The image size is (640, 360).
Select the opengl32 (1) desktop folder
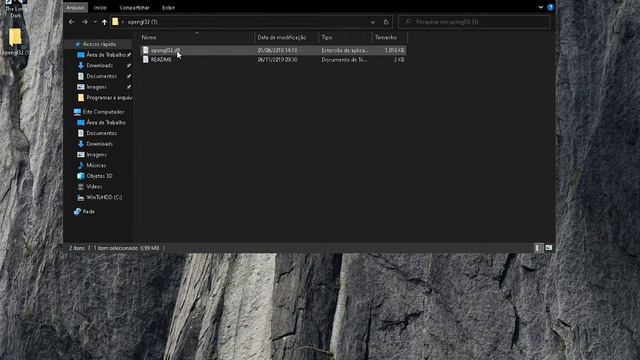[15, 42]
